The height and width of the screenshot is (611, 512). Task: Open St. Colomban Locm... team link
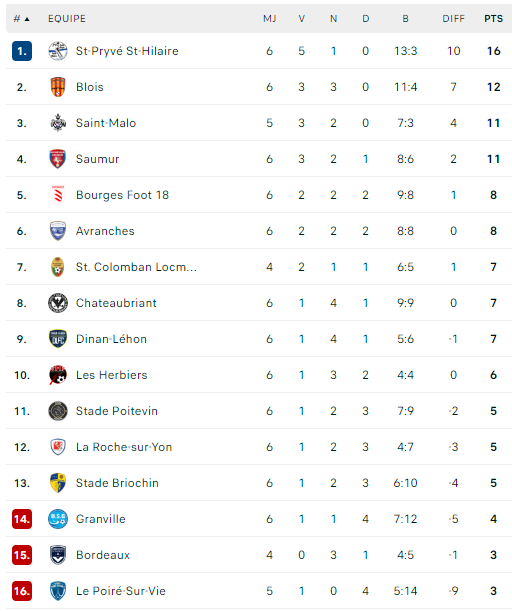(136, 267)
